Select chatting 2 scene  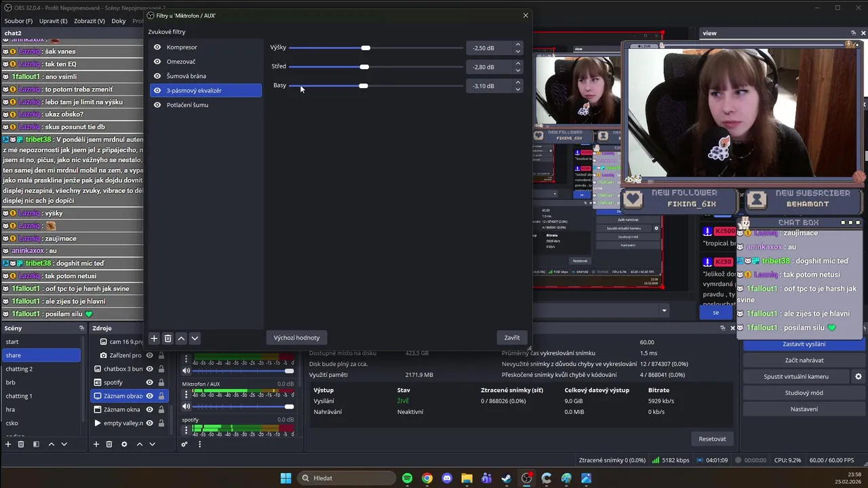click(x=41, y=369)
